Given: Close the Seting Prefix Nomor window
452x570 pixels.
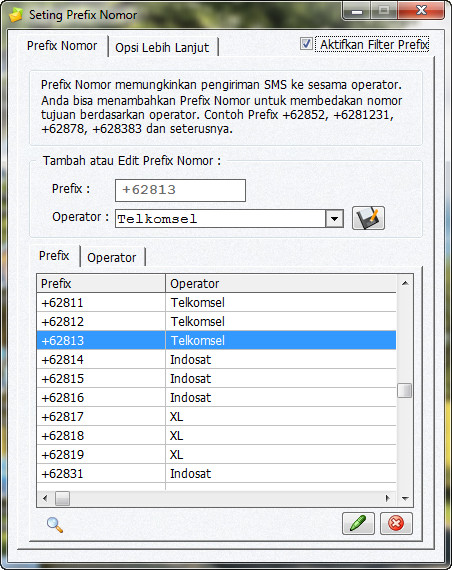Looking at the screenshot, I should [x=421, y=10].
